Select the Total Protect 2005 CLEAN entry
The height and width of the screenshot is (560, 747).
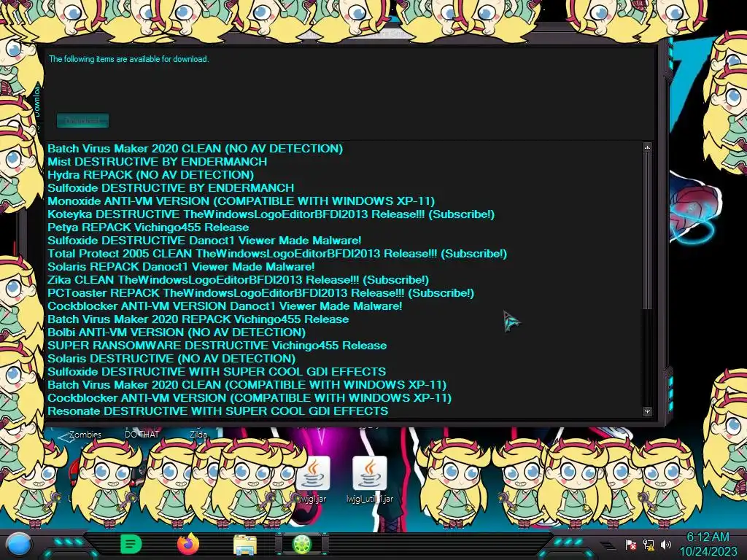tap(276, 254)
